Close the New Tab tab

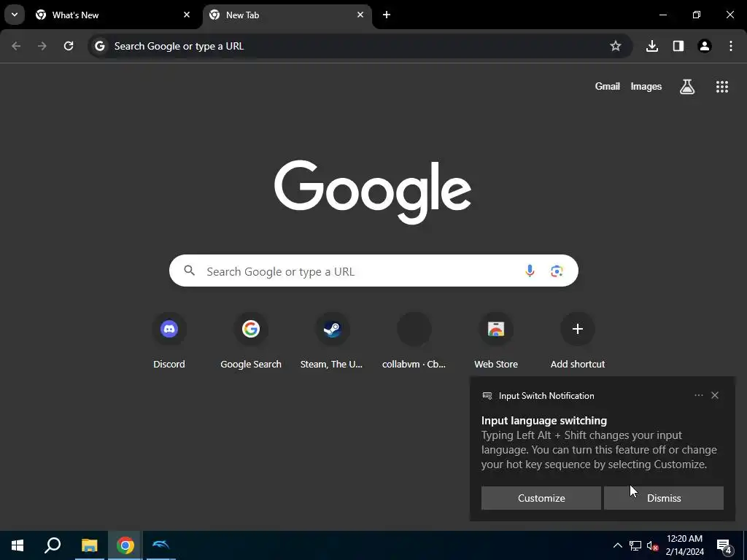coord(360,15)
